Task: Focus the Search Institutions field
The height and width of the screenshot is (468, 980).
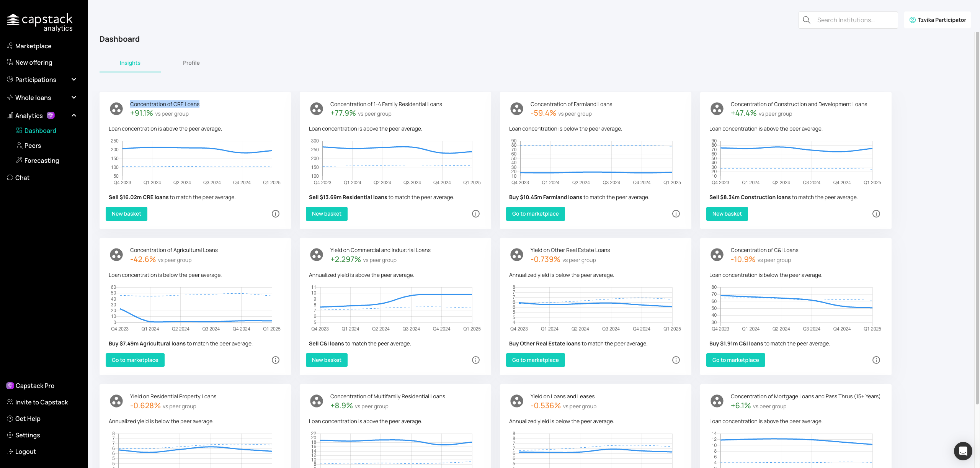Action: 848,20
